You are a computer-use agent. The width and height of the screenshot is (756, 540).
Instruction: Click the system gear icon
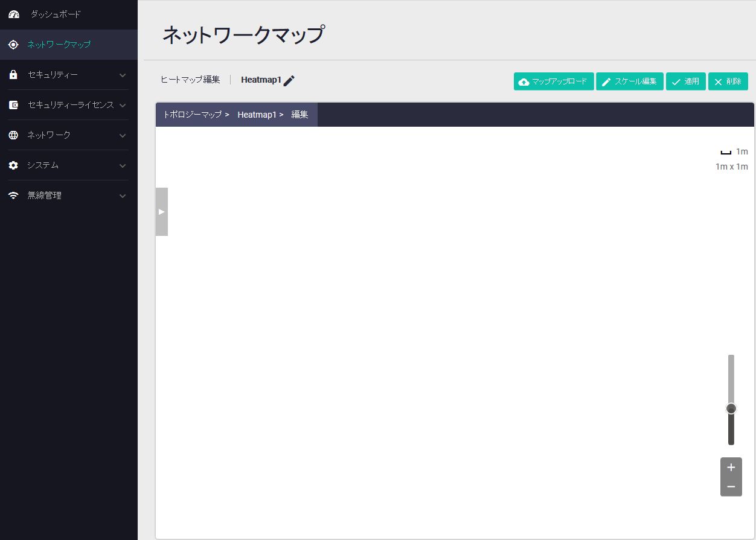[x=13, y=165]
